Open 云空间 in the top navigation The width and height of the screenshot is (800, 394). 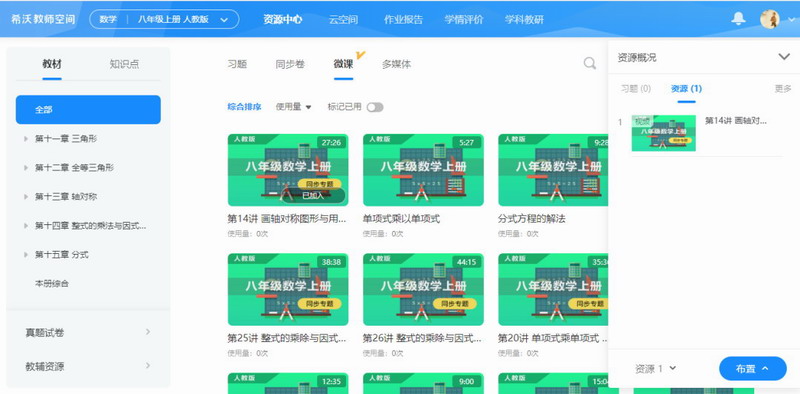[x=343, y=20]
